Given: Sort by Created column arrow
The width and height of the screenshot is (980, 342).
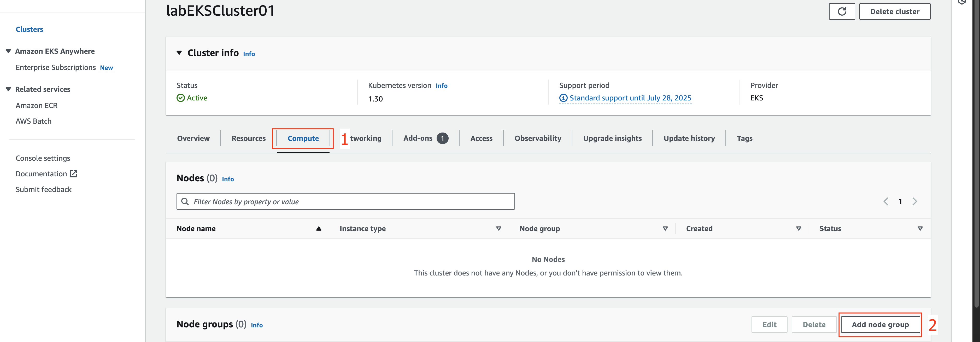Looking at the screenshot, I should coord(799,229).
